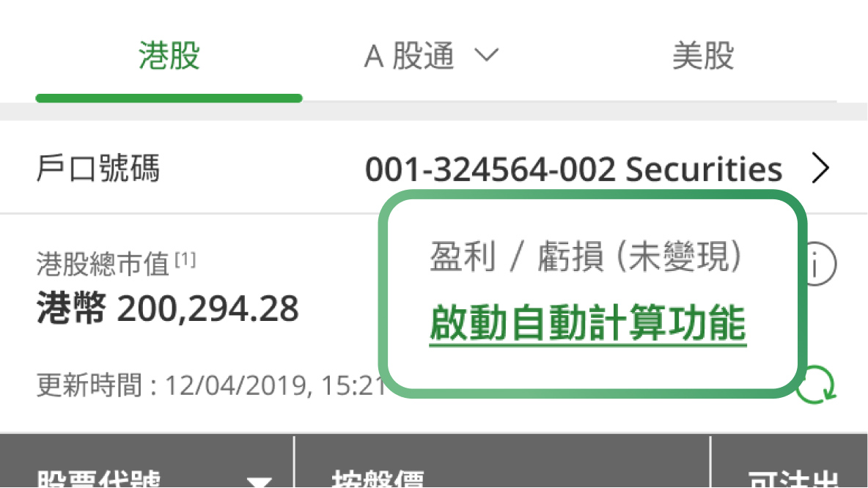Click the 港幣 200,294.28 total value
The image size is (868, 488).
[x=168, y=308]
